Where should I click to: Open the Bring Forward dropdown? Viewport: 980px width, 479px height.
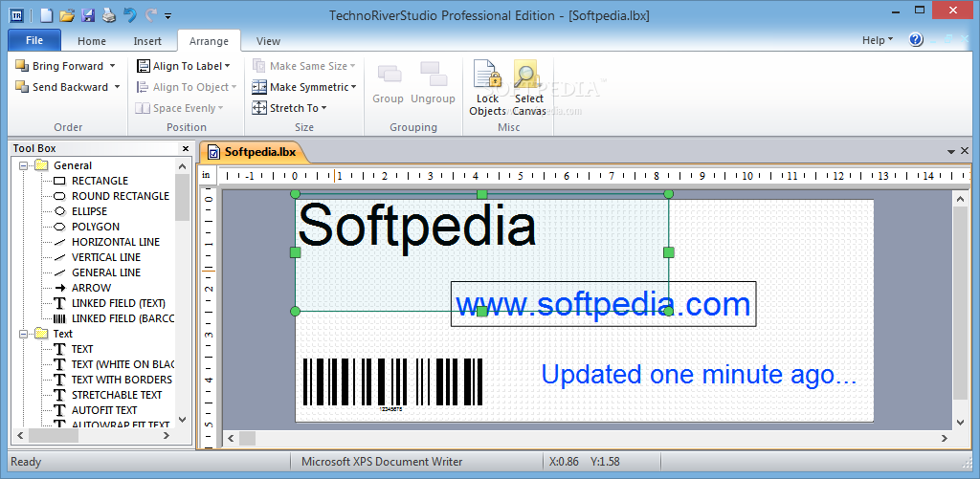pos(113,66)
